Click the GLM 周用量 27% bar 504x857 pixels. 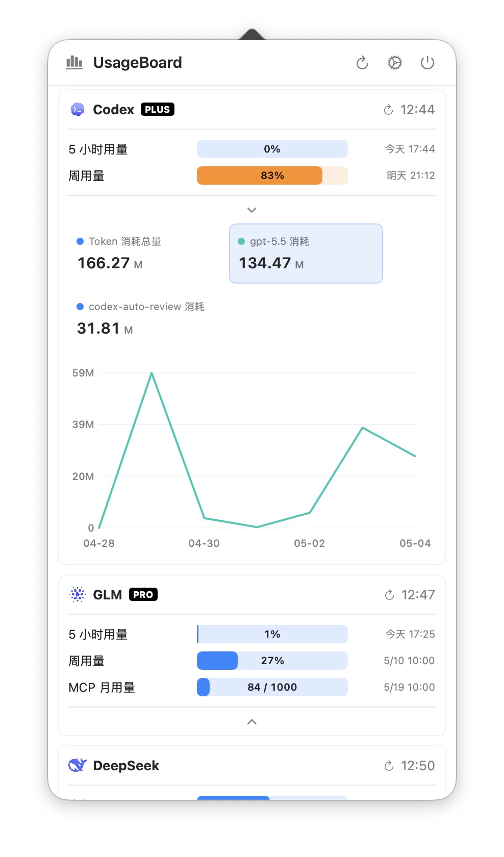[272, 661]
